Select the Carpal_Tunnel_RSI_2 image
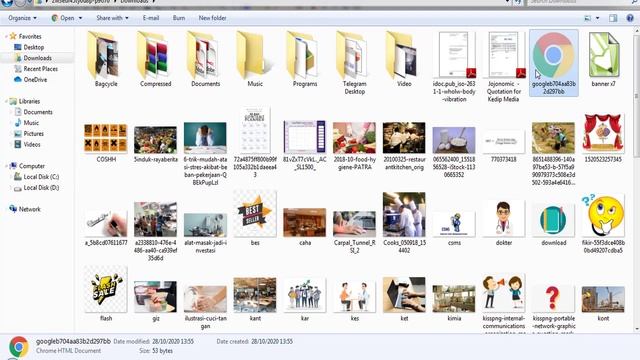Screen dimensions: 640x360 coord(354,224)
